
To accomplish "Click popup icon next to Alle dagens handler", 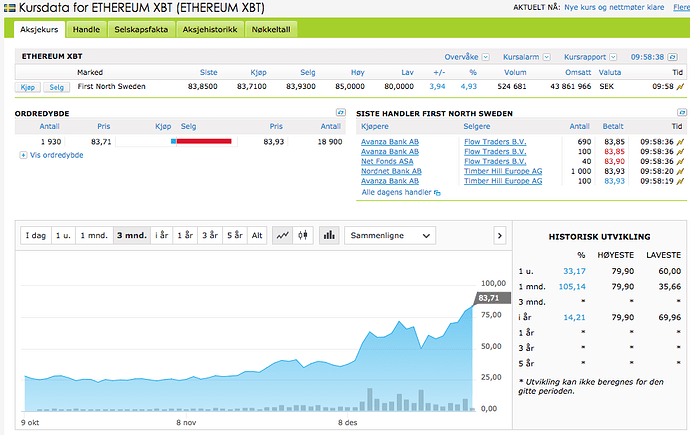I will pos(436,192).
